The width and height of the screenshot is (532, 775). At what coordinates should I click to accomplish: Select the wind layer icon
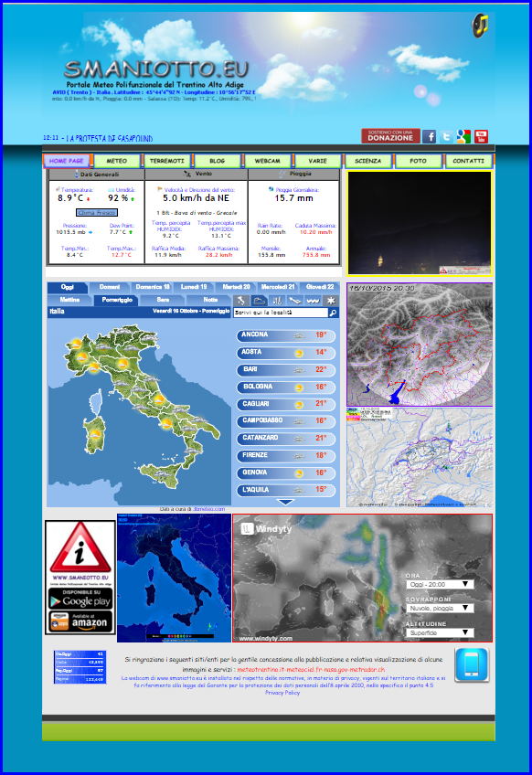click(295, 300)
